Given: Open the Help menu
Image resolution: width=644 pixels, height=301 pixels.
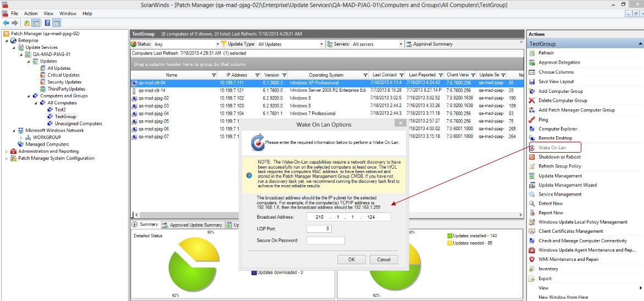Looking at the screenshot, I should coord(87,14).
